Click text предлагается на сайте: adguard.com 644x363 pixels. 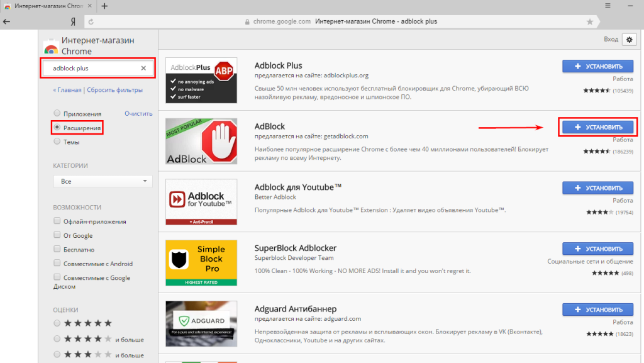pos(308,319)
